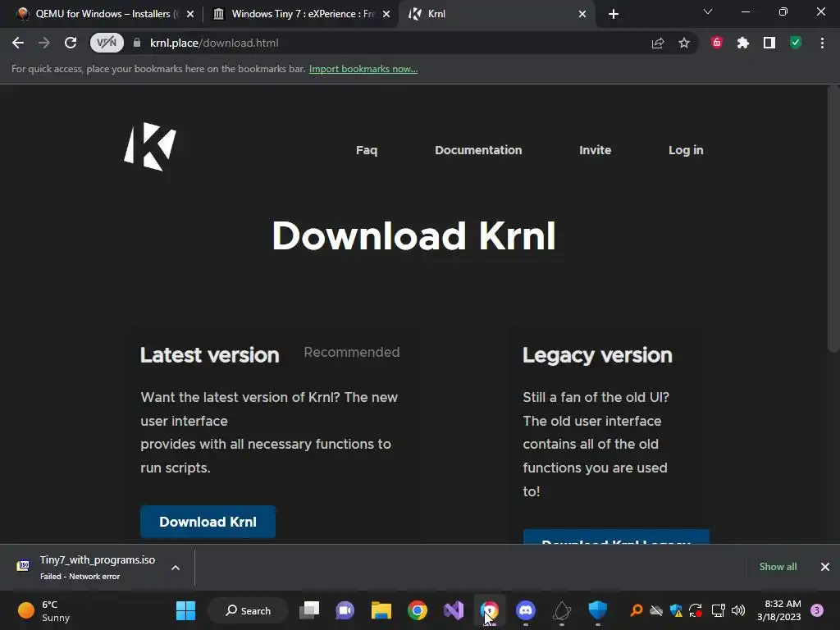The image size is (840, 630).
Task: Close the Krnl tab
Action: (x=582, y=14)
